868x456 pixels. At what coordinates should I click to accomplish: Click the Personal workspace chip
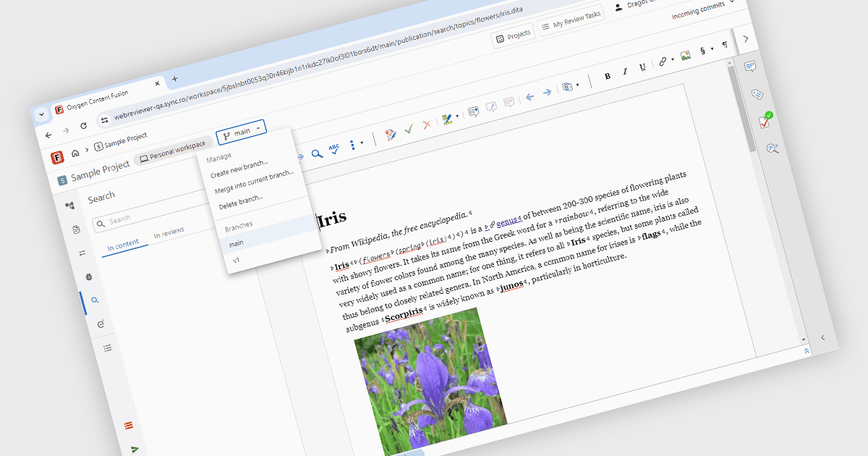[x=172, y=151]
